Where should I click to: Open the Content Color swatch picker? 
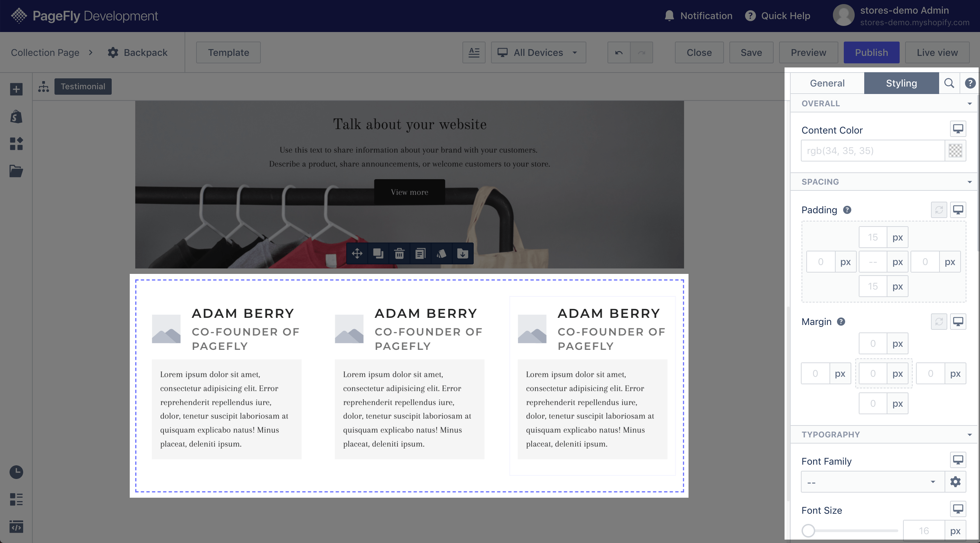[x=955, y=151]
